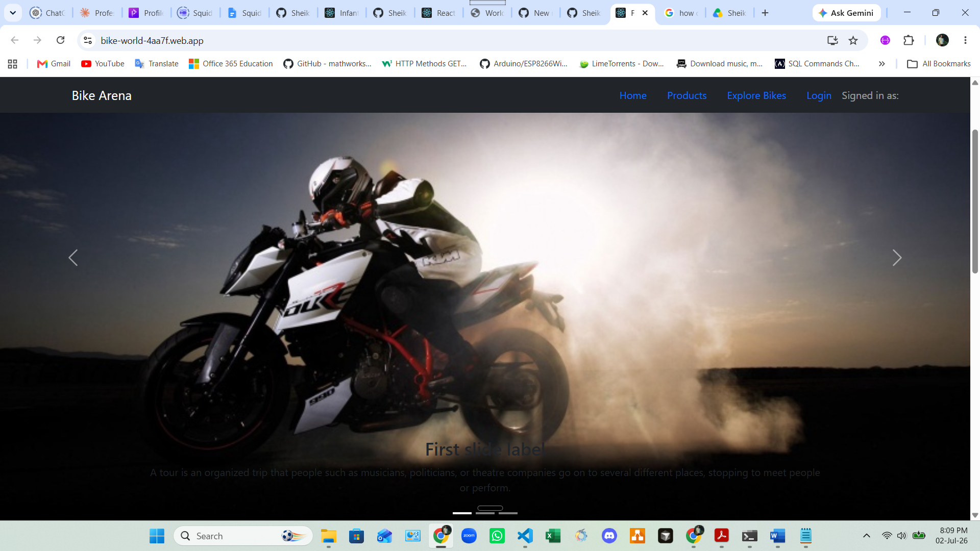This screenshot has height=551, width=980.
Task: Open the volume speaker tray icon
Action: (x=901, y=536)
